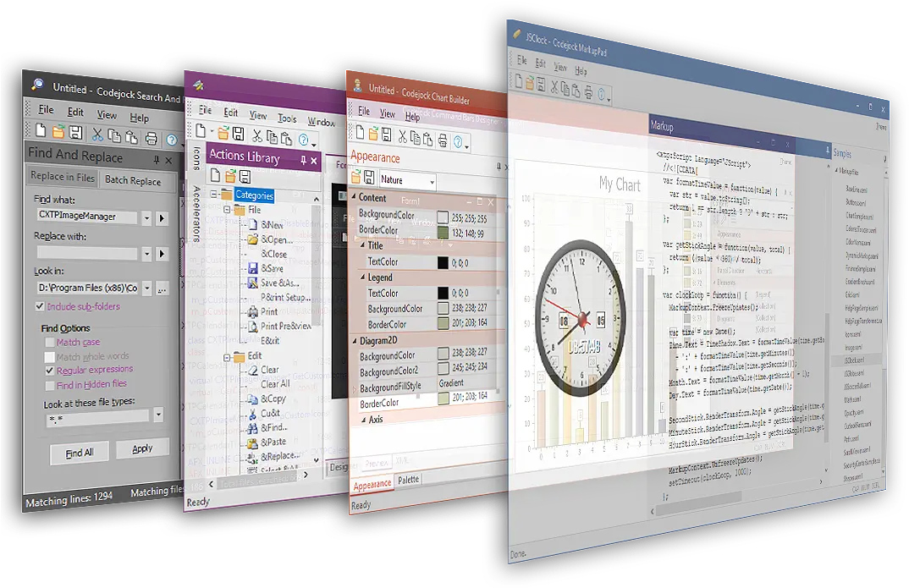Collapse the Edit folder in Actions tree
This screenshot has height=588, width=909.
(x=228, y=357)
